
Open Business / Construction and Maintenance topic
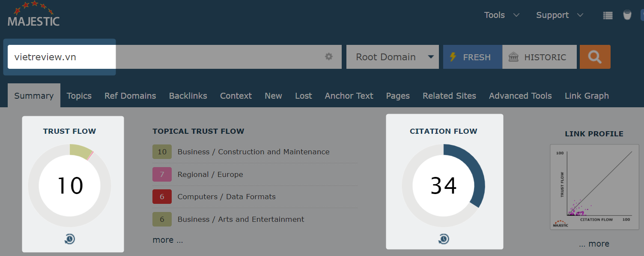(x=253, y=152)
